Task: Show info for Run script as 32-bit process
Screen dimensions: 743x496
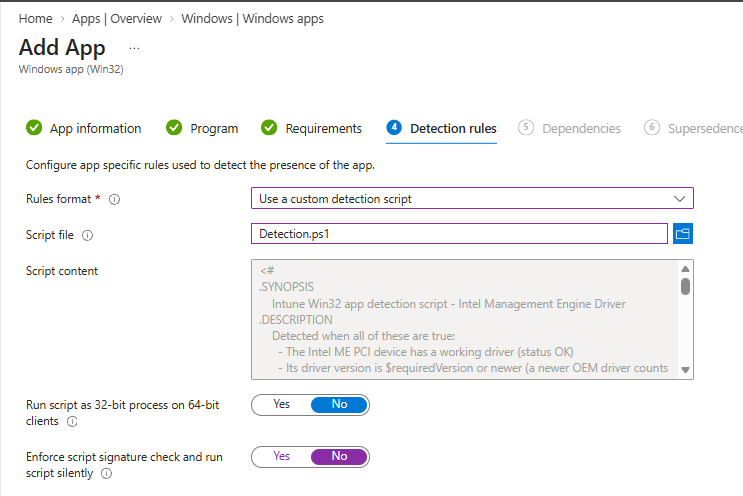Action: (x=72, y=422)
